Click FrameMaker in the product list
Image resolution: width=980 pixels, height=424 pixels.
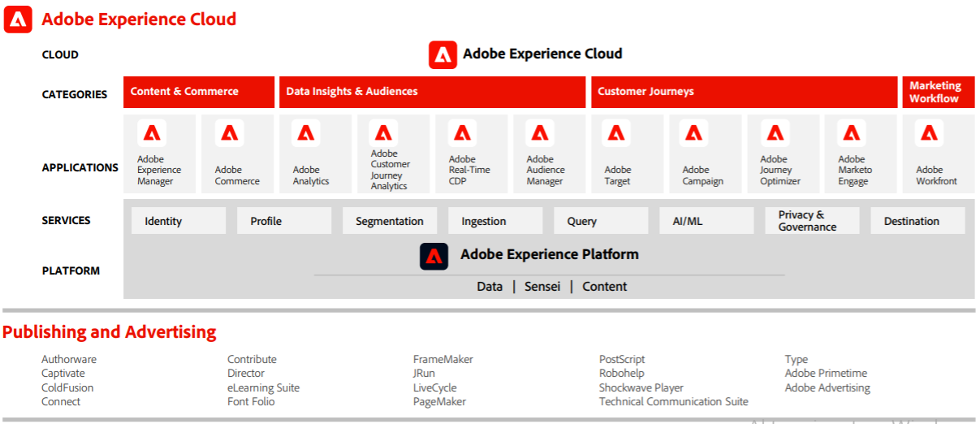click(x=443, y=360)
